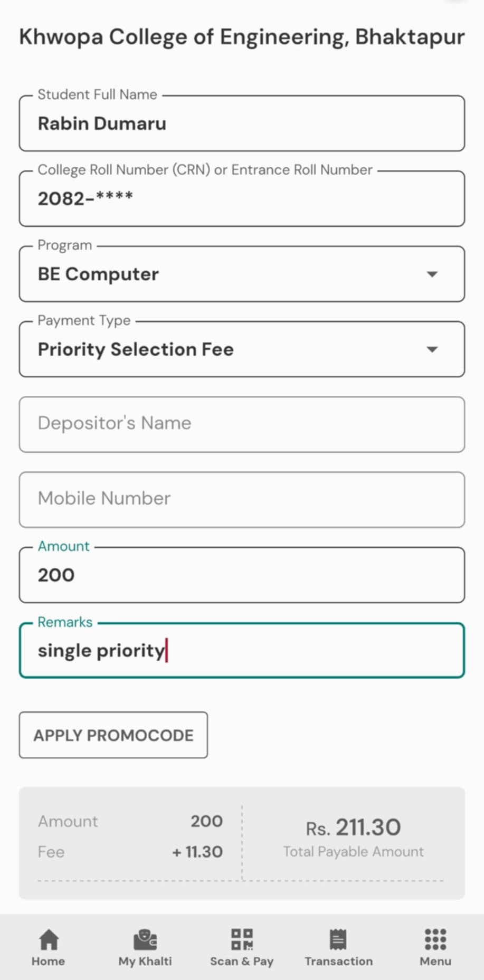Viewport: 484px width, 980px height.
Task: Tap the Transaction tab label
Action: click(338, 961)
